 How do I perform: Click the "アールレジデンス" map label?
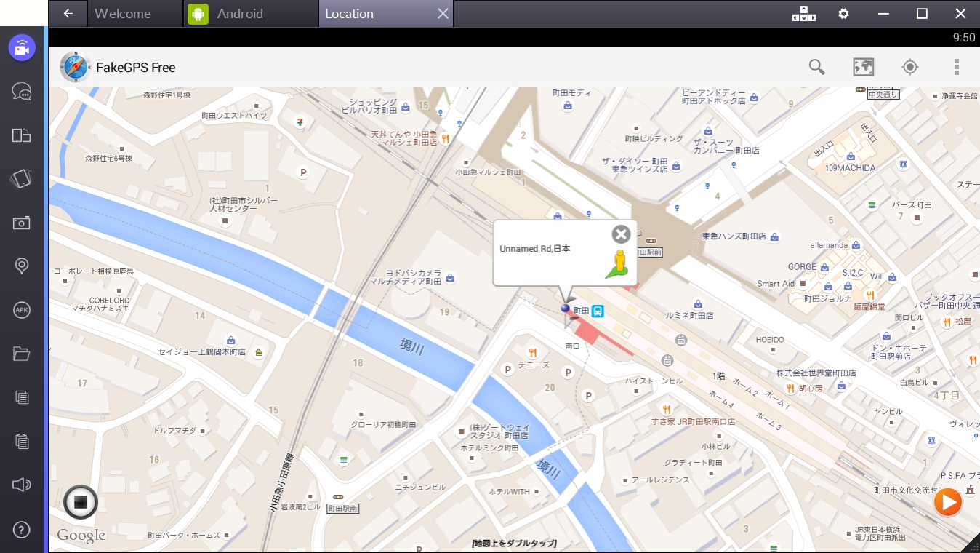661,480
